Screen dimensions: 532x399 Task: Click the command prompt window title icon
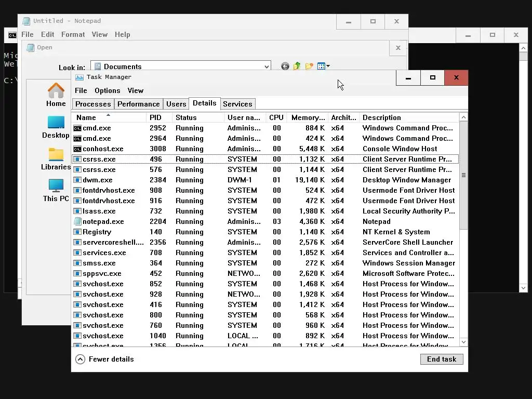point(12,35)
